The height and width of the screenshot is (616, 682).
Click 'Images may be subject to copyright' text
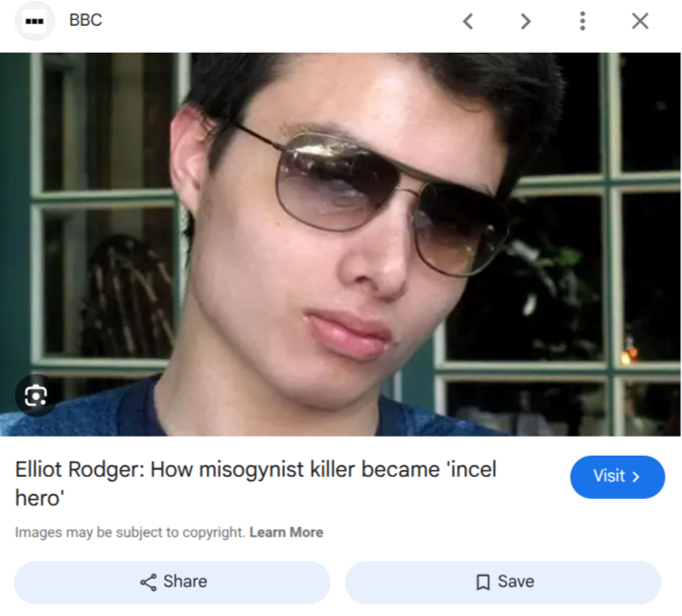click(x=130, y=533)
